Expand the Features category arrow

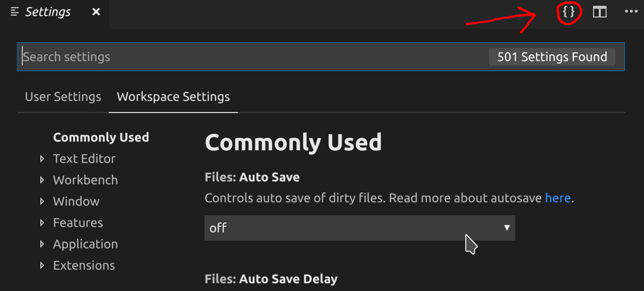(x=42, y=223)
